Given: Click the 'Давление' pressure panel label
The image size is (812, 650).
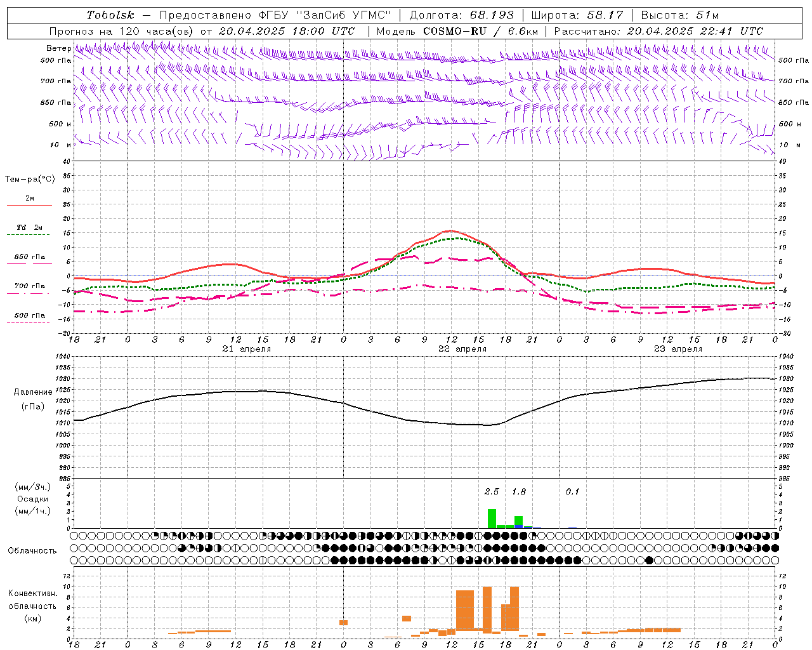Looking at the screenshot, I should coord(33,392).
